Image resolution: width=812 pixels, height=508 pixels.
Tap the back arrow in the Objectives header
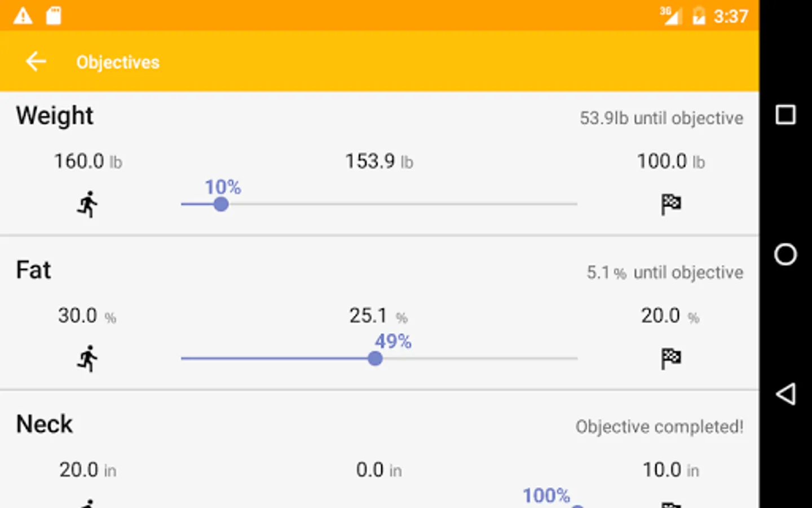36,62
